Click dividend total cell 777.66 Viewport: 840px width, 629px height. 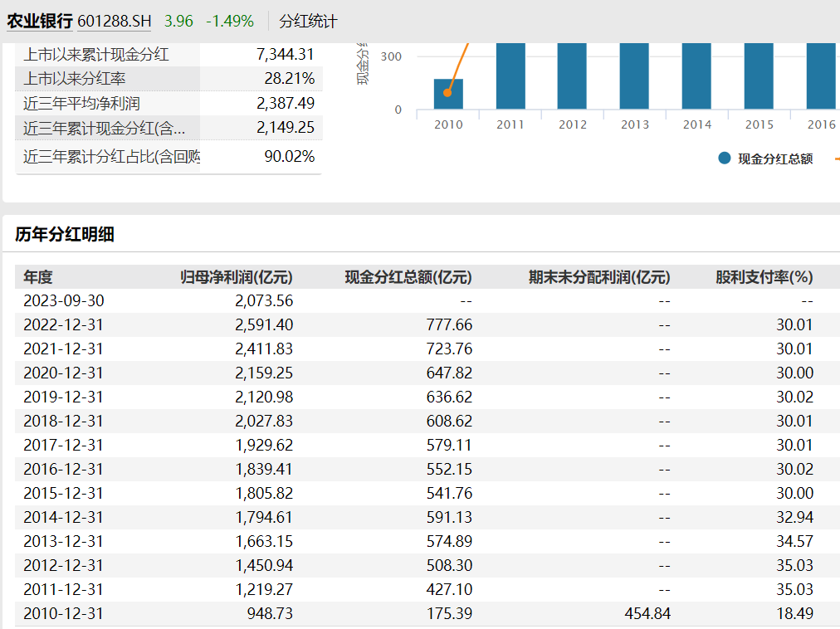click(449, 324)
